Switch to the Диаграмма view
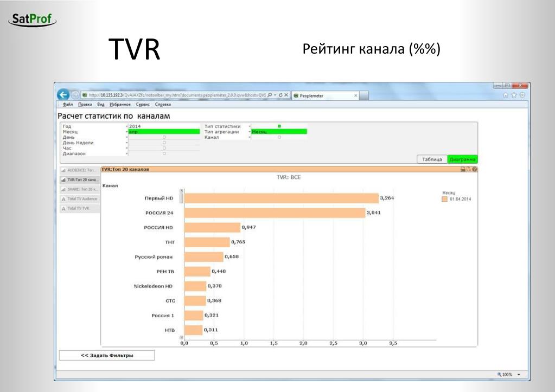 click(463, 159)
